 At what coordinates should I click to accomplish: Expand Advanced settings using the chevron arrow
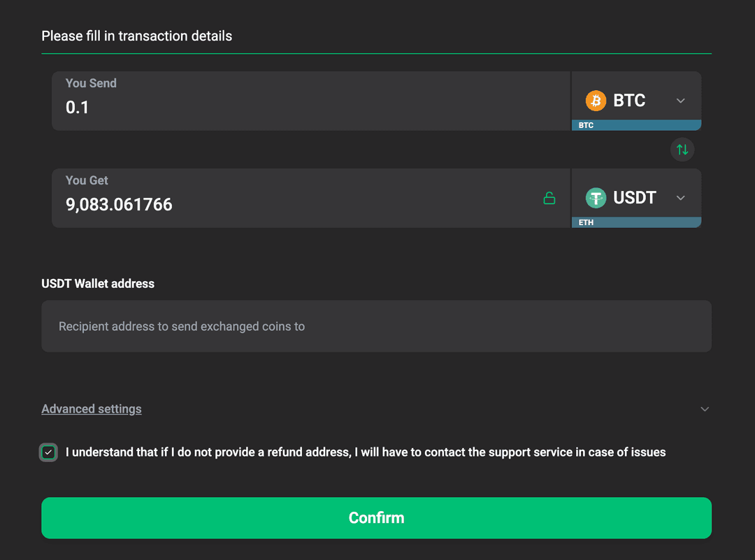pyautogui.click(x=705, y=409)
